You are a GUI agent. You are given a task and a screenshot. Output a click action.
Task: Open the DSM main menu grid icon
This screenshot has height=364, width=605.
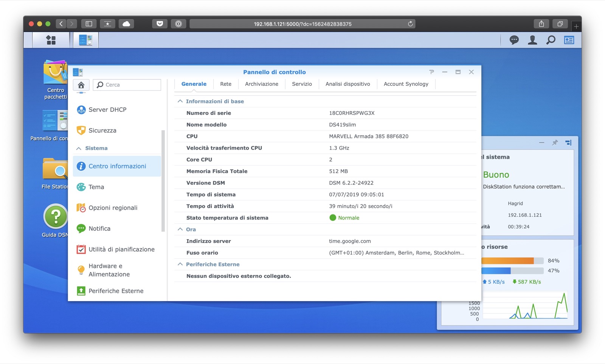click(51, 40)
